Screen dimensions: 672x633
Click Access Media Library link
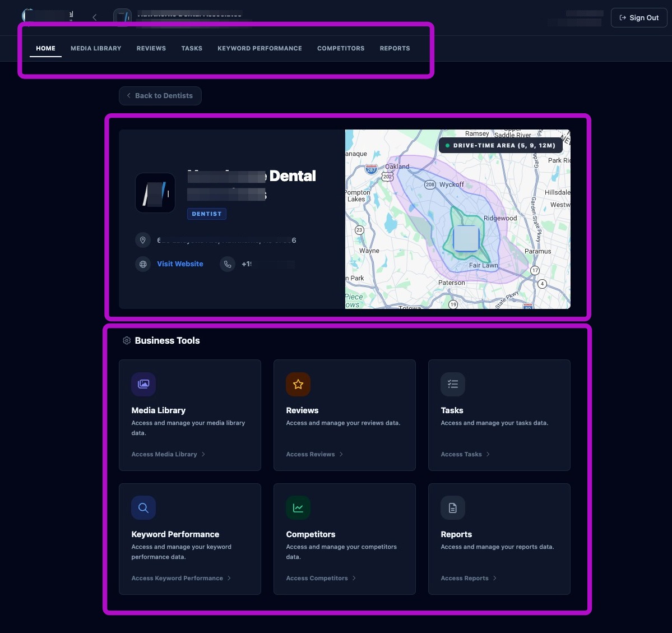coord(169,454)
